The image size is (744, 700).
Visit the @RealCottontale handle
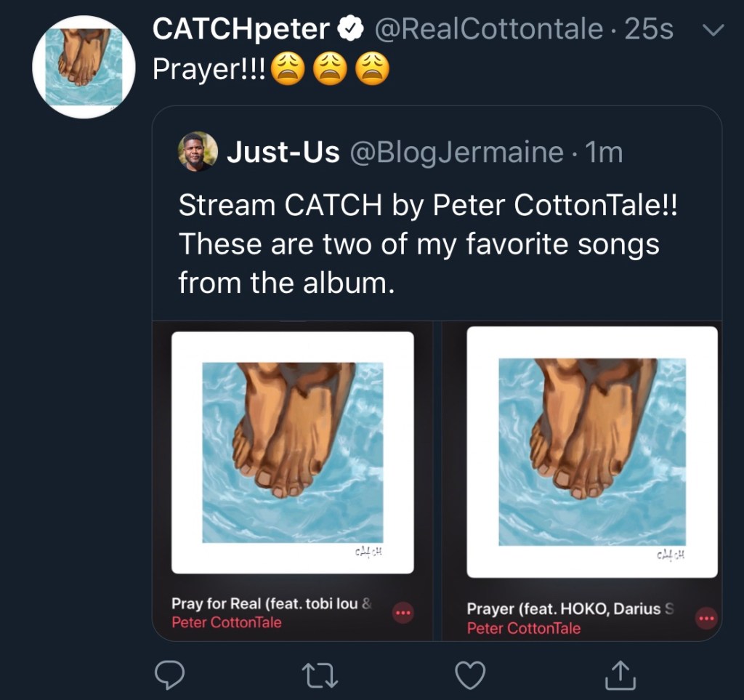(x=488, y=30)
